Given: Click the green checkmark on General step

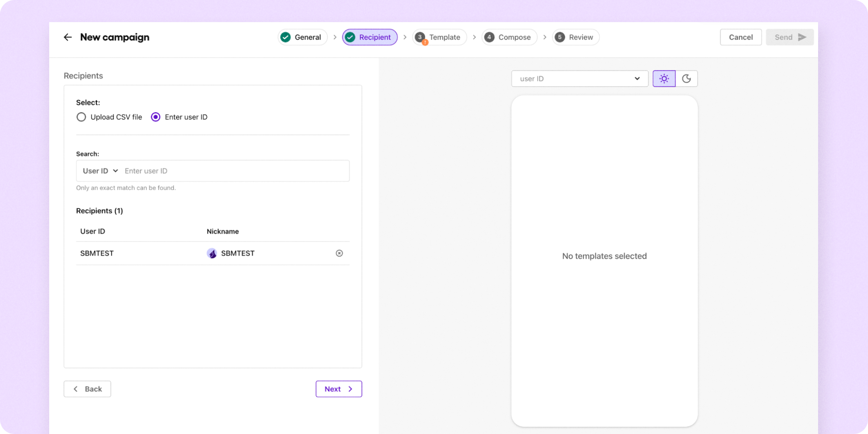Looking at the screenshot, I should pos(286,37).
